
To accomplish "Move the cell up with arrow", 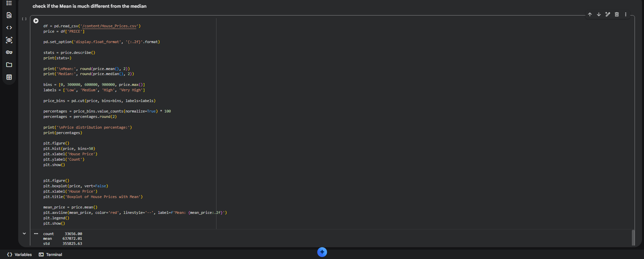I will point(590,14).
